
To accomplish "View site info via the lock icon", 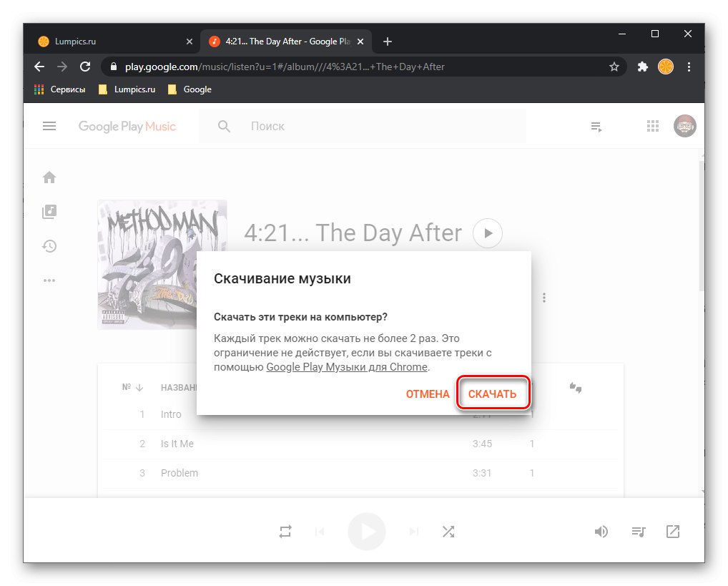I will click(x=113, y=67).
